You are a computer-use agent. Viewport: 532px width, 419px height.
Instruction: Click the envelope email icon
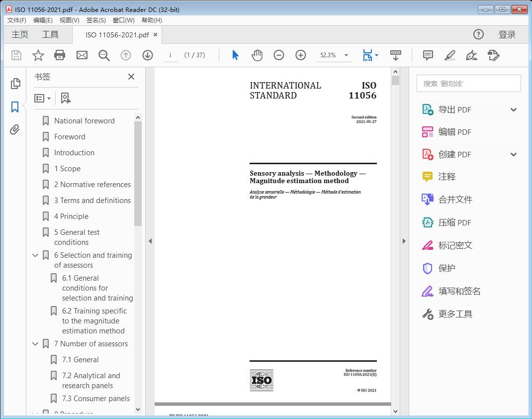tap(82, 55)
